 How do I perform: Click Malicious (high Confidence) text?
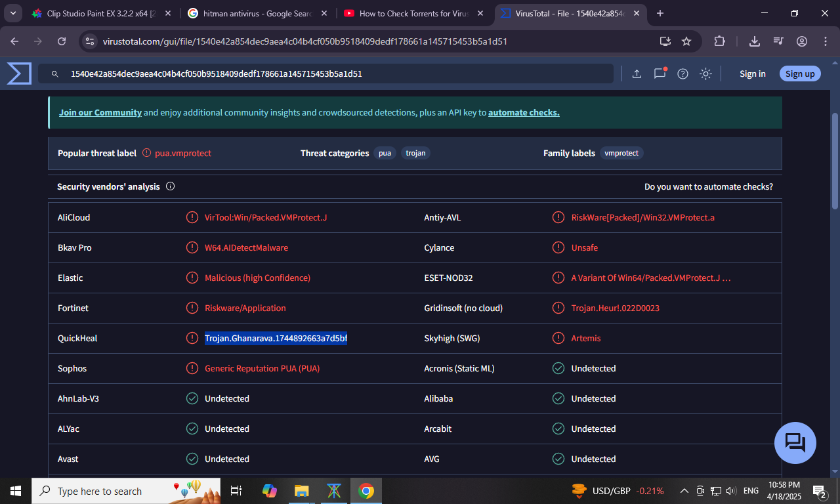point(257,278)
